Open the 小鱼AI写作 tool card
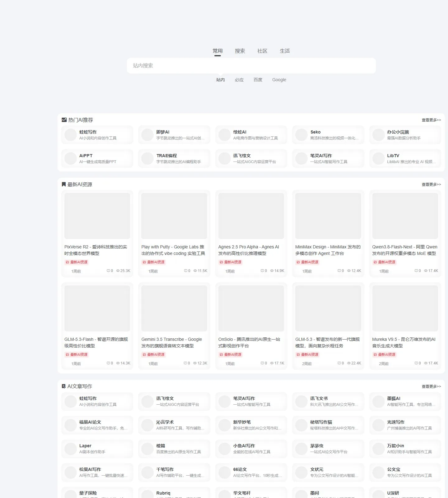Screen dimensions: 448x498 coord(251,449)
